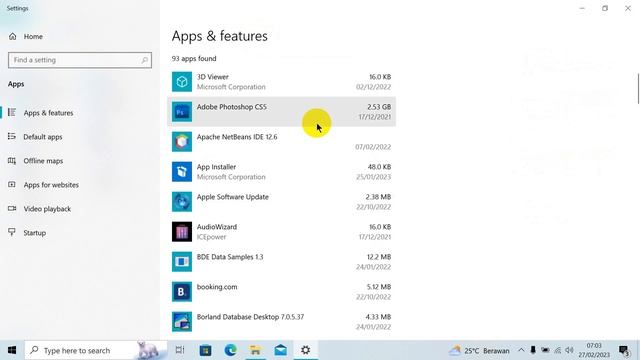
Task: Click the ICEpower publisher text
Action: click(211, 237)
